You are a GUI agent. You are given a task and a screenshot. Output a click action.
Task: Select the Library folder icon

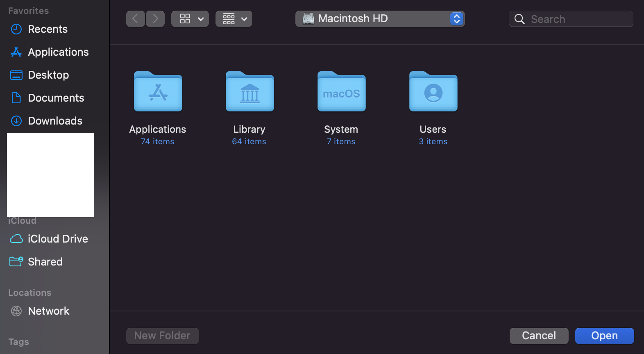click(x=249, y=92)
